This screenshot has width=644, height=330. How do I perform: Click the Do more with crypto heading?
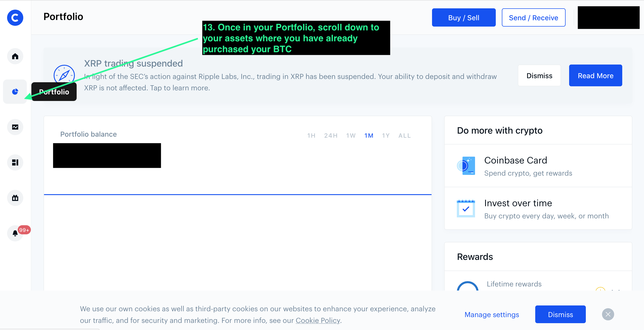tap(500, 130)
